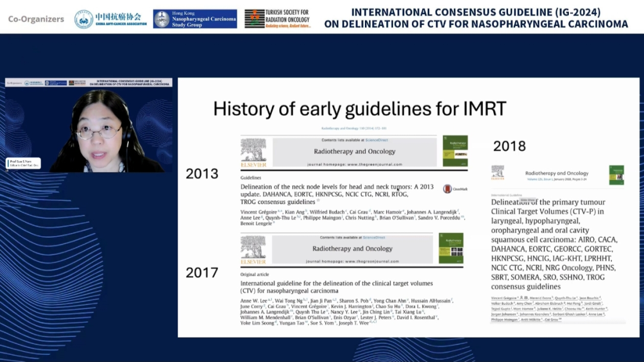Click author name 'Vincent Grégoire' under the 2013 article

[258, 212]
